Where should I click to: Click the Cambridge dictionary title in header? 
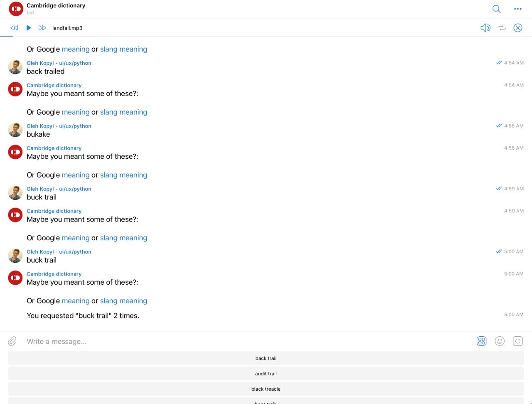click(56, 5)
